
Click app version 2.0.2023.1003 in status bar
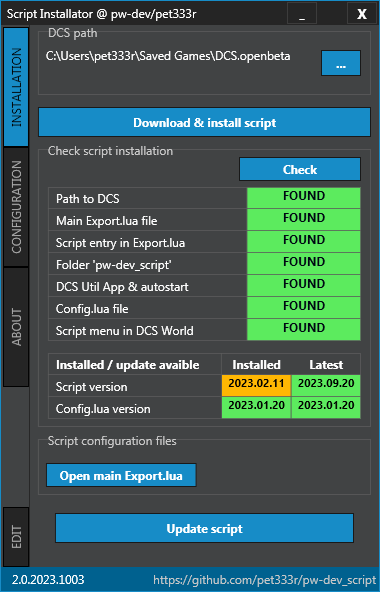pos(48,580)
